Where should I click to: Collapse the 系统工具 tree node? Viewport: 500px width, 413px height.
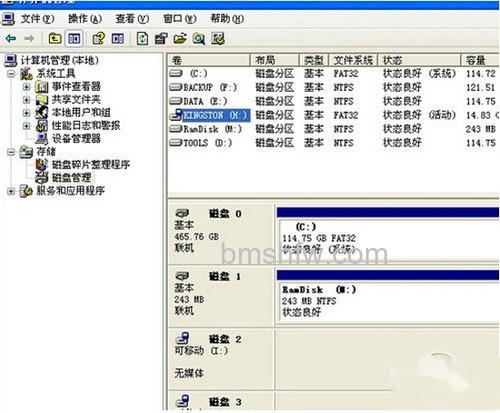pos(11,74)
